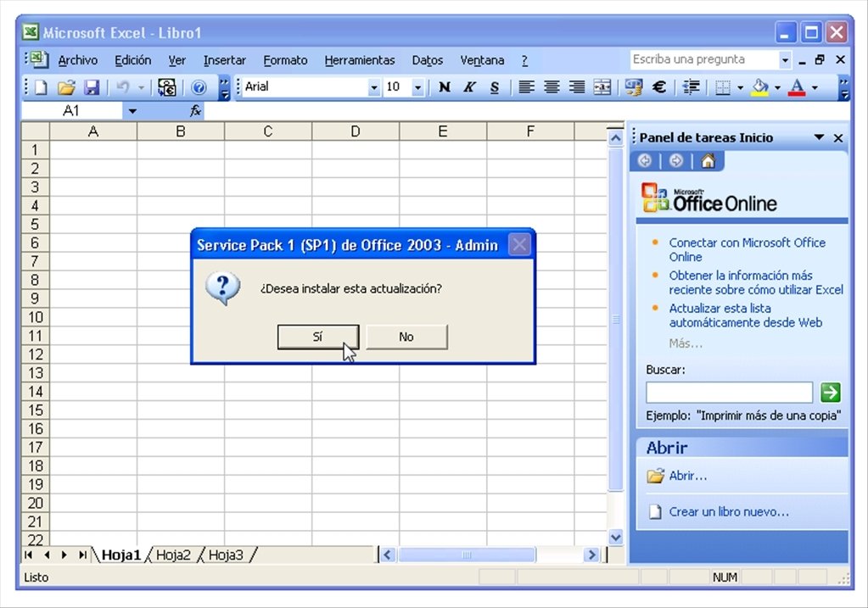Viewport: 868px width, 608px height.
Task: Click the Euro conversion toolbar icon
Action: [x=166, y=86]
